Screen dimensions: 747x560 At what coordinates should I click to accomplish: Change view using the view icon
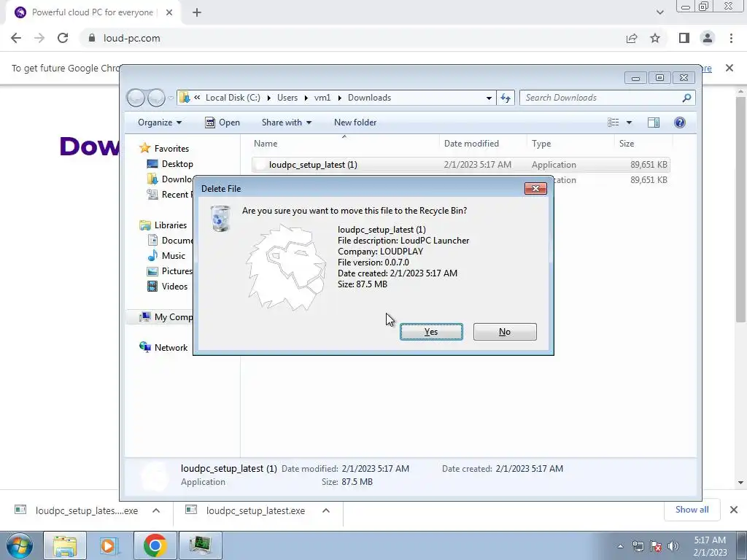(613, 122)
